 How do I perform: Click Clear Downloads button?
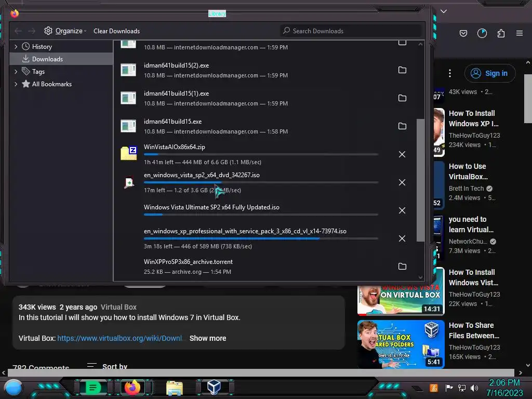[x=116, y=31]
